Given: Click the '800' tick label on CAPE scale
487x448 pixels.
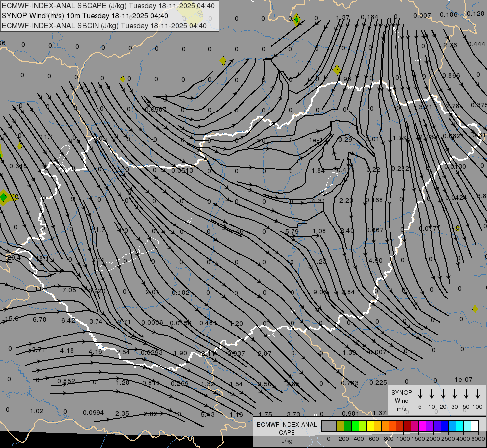Looking at the screenshot, I should [x=389, y=439].
